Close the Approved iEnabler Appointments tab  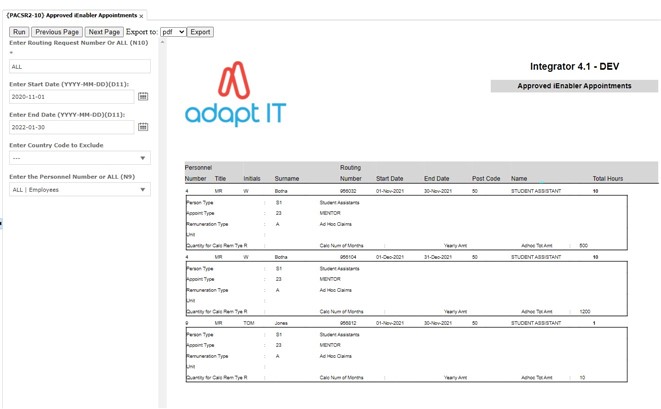coord(141,16)
